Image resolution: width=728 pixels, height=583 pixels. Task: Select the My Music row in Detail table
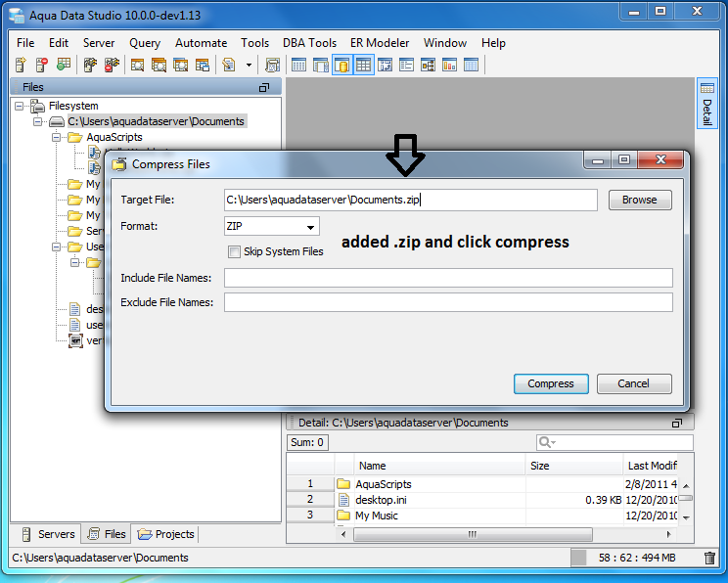pyautogui.click(x=482, y=516)
